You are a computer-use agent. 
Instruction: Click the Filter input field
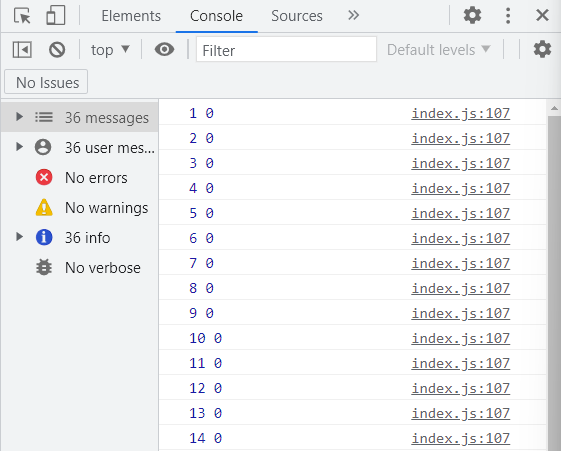pyautogui.click(x=286, y=49)
